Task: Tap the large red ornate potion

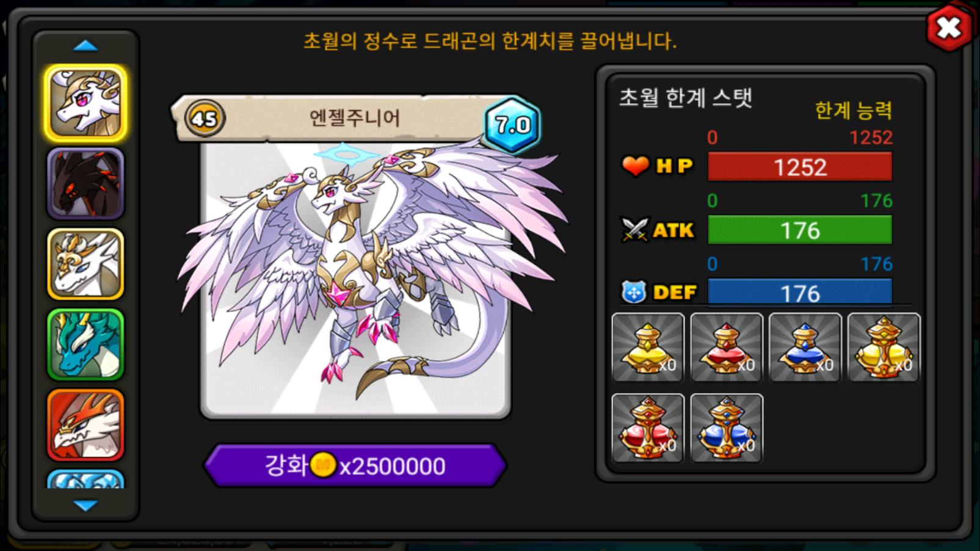Action: click(648, 428)
